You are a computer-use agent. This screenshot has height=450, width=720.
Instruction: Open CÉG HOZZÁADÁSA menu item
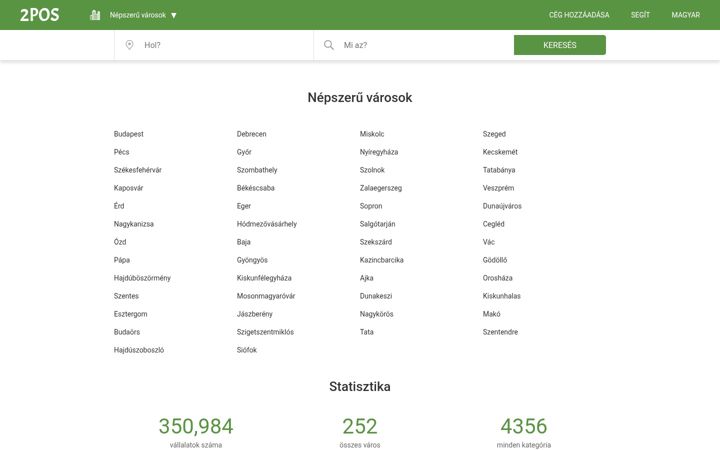[x=579, y=15]
